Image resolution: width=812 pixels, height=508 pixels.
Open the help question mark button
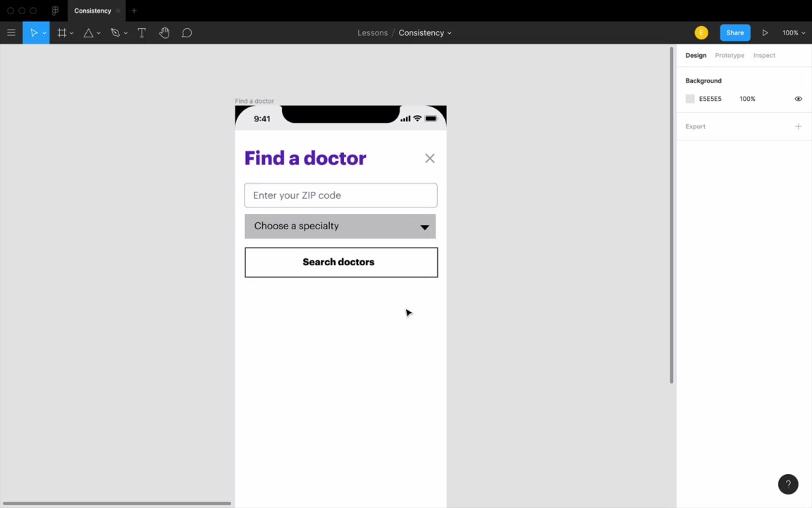(787, 484)
